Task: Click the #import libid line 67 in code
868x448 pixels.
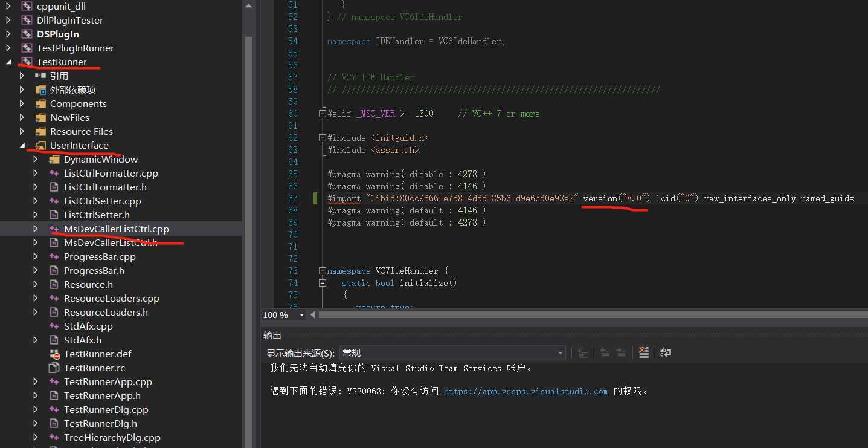Action: click(590, 198)
